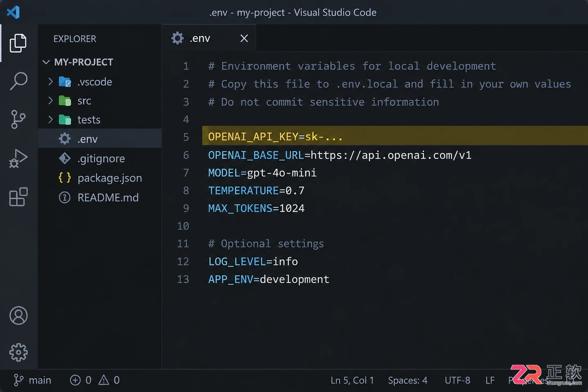Click the window title '.env - my-project - Visual Studio Code'
The height and width of the screenshot is (392, 588).
(293, 13)
